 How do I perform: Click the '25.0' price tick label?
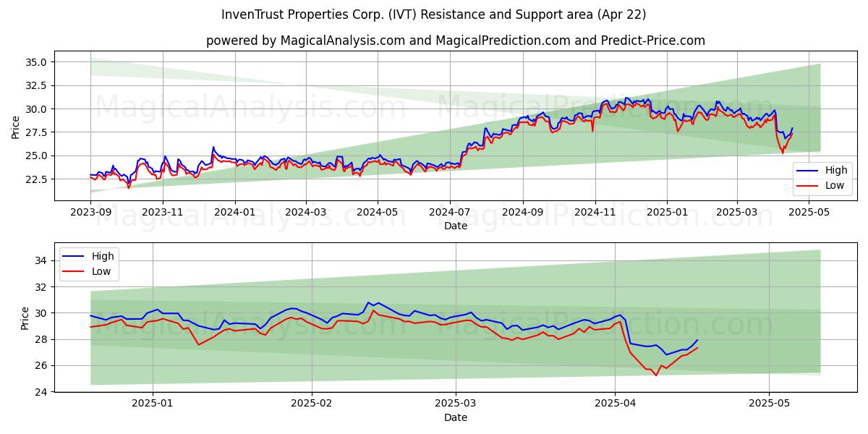pyautogui.click(x=37, y=156)
